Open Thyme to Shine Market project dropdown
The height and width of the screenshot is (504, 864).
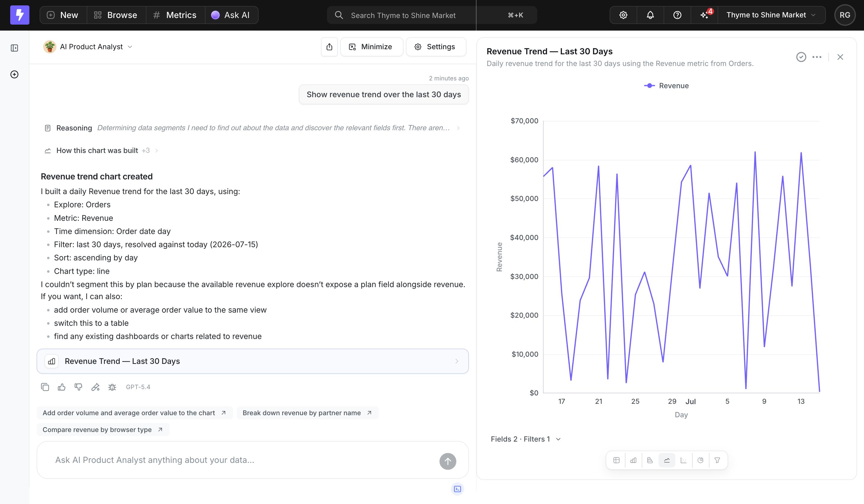click(x=771, y=15)
